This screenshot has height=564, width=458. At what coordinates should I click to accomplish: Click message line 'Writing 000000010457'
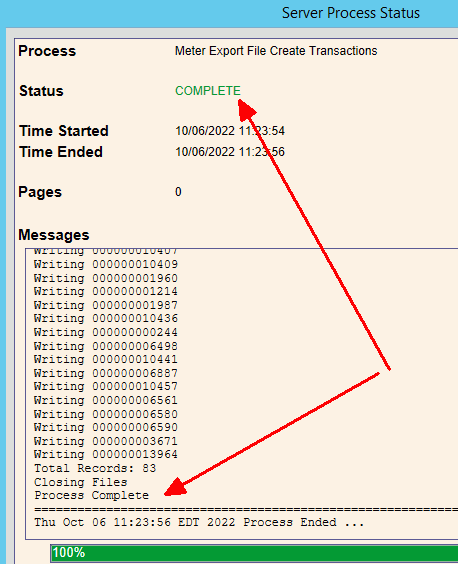(106, 386)
